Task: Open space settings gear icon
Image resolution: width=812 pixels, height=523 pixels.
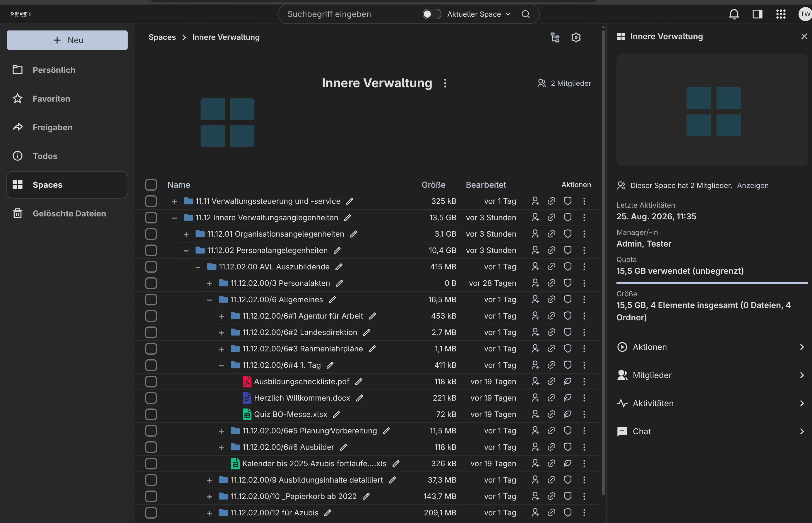Action: pos(576,37)
